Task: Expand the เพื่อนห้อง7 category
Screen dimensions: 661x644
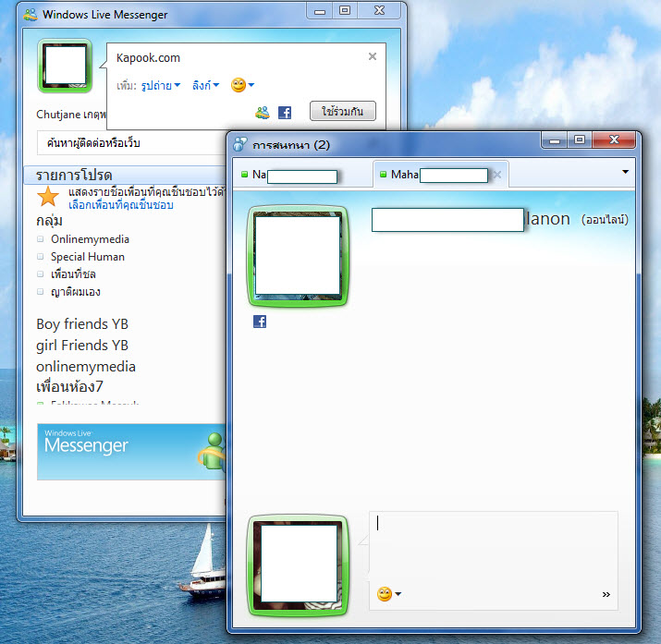Action: [x=69, y=386]
